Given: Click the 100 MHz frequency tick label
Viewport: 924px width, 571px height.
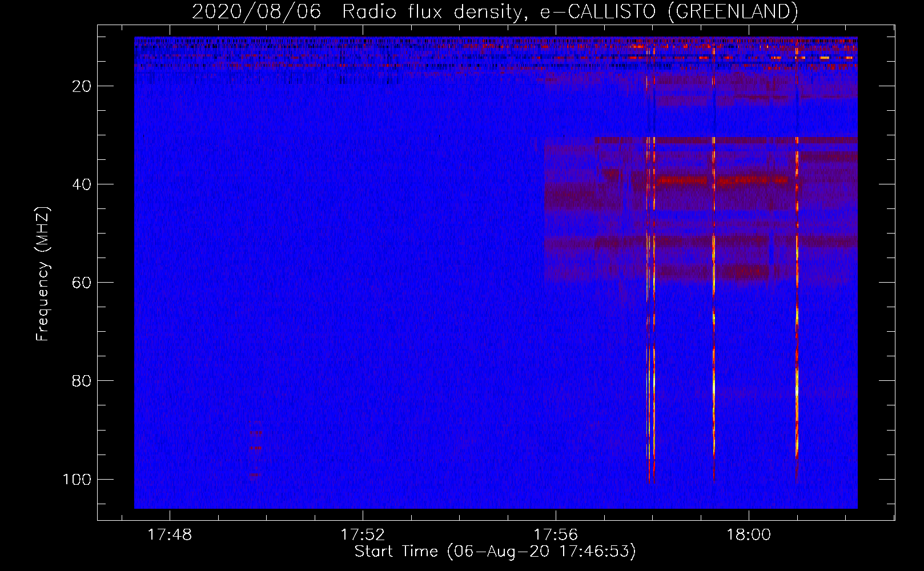Looking at the screenshot, I should (x=77, y=479).
